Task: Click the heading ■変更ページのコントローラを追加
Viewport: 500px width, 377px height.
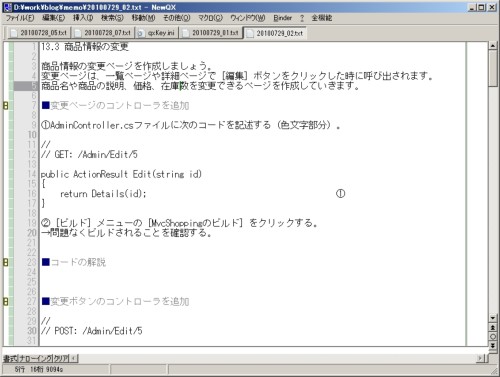Action: [x=116, y=106]
